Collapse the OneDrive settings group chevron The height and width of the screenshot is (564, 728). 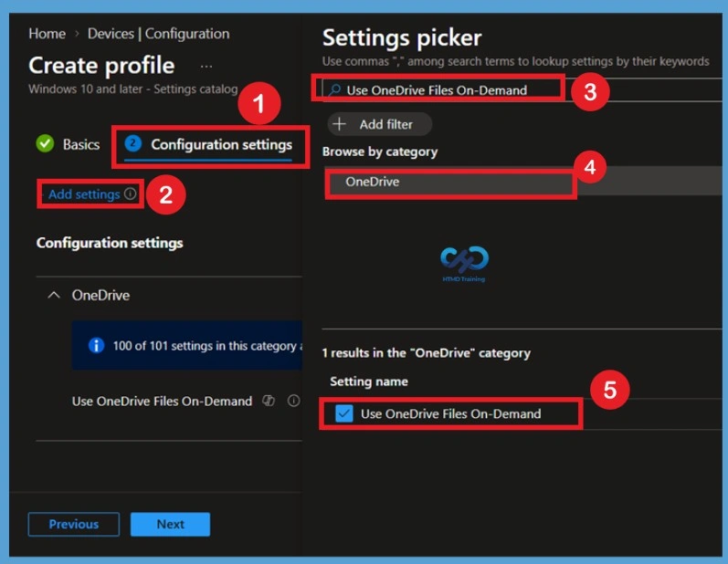pyautogui.click(x=54, y=295)
